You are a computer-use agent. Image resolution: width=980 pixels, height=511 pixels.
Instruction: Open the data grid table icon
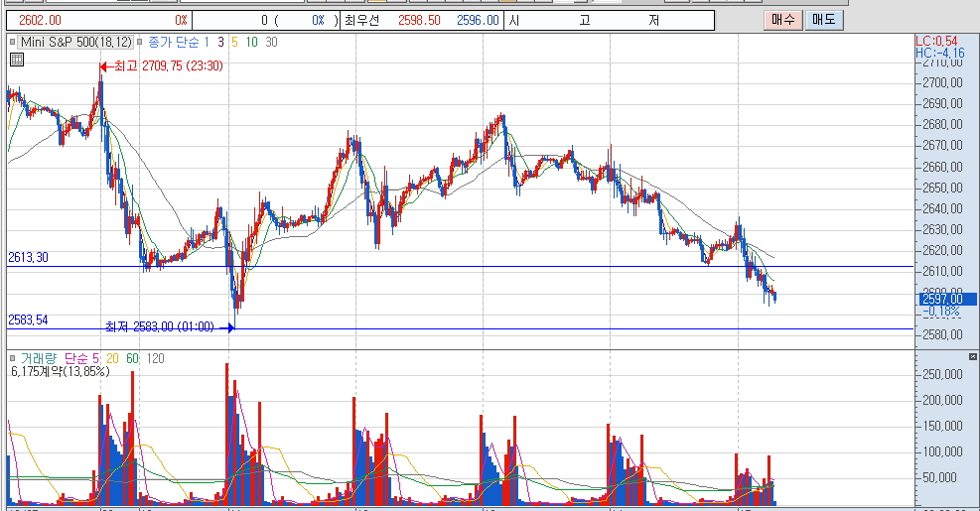point(16,60)
